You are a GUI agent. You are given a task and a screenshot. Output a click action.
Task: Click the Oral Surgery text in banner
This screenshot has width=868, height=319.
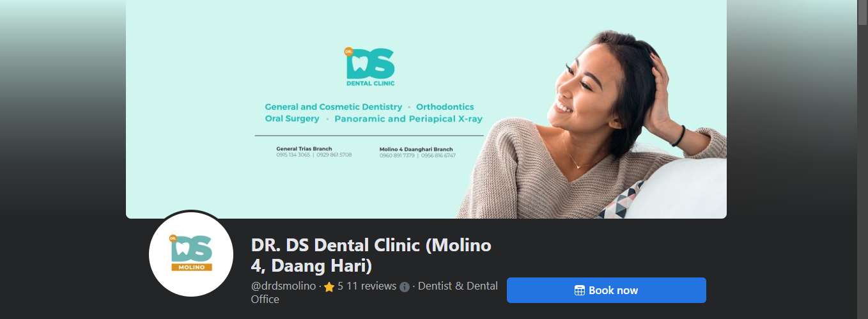292,119
